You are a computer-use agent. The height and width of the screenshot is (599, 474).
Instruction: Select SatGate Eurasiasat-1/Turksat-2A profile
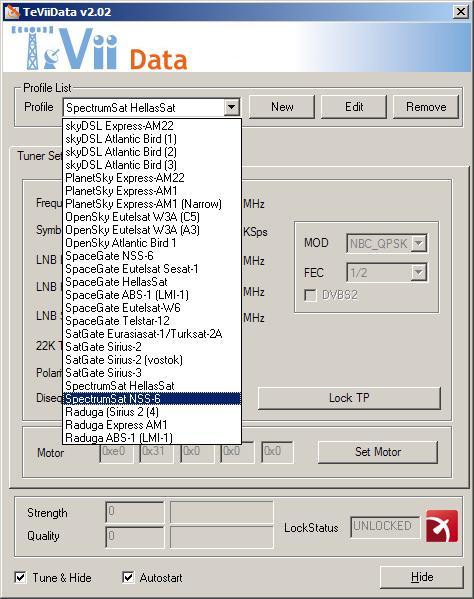tap(152, 333)
